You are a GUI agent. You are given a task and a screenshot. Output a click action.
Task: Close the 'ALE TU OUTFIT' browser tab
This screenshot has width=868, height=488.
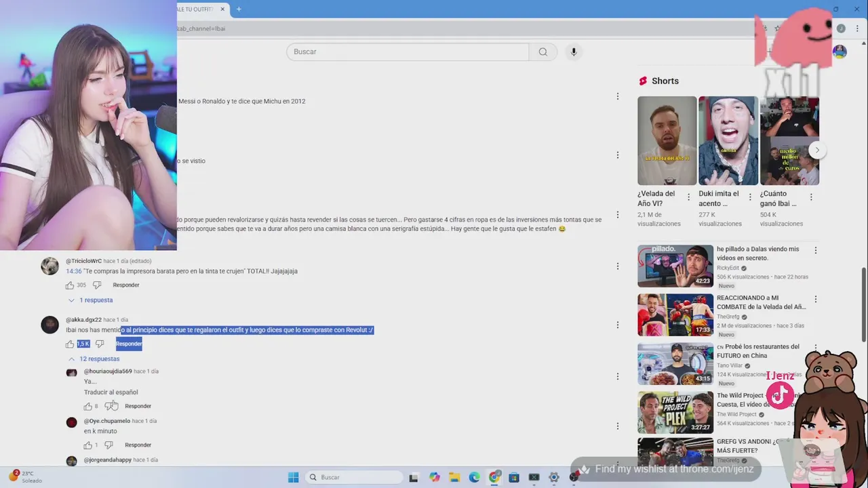222,9
